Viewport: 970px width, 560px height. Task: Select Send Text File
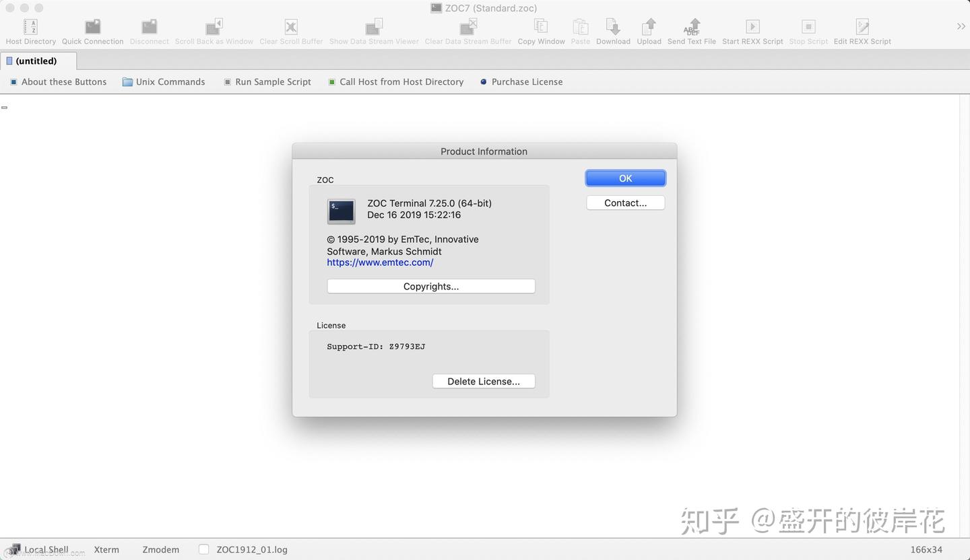pos(691,28)
